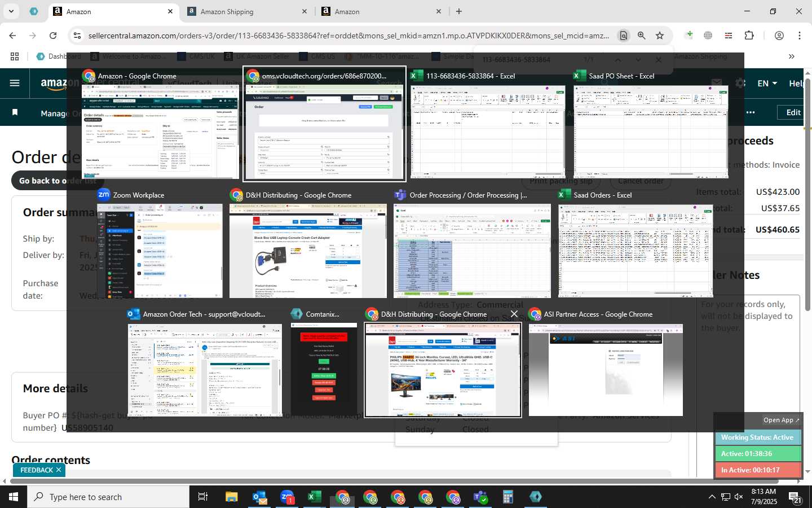Screen dimensions: 812x508
Task: Click the Active: 01:38:36 timer
Action: click(x=757, y=454)
